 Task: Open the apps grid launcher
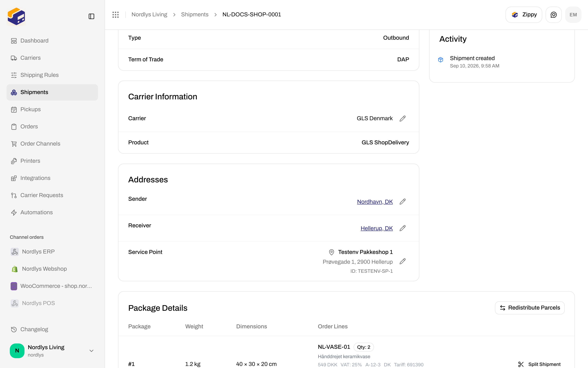coord(116,15)
